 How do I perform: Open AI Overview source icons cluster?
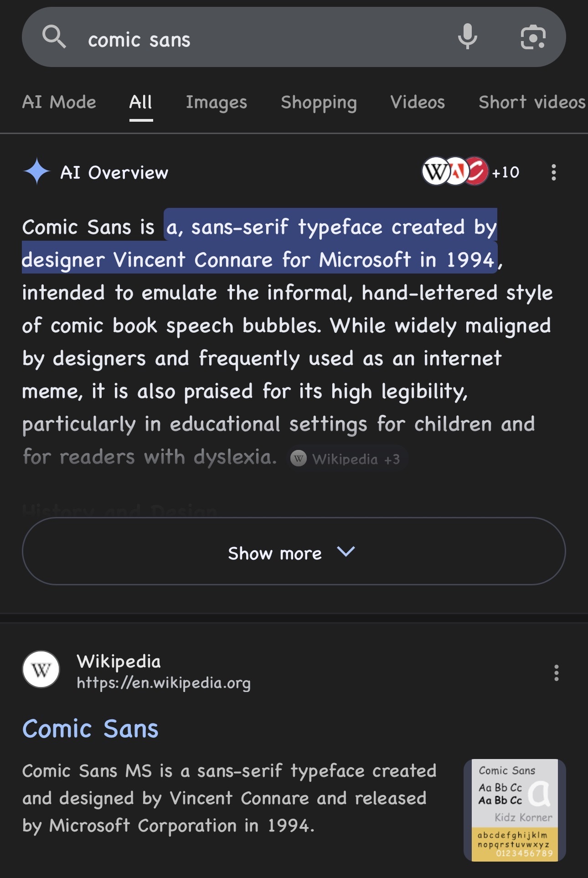tap(469, 172)
